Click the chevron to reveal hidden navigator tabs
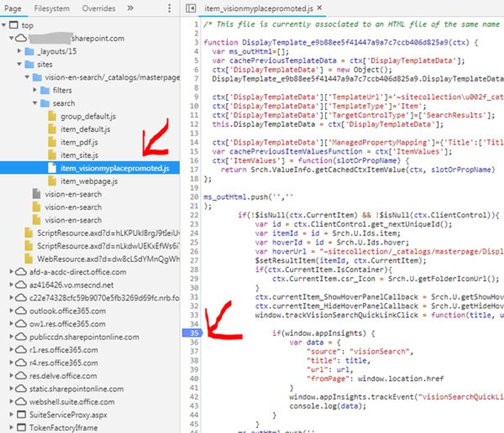504x433 pixels. [131, 8]
